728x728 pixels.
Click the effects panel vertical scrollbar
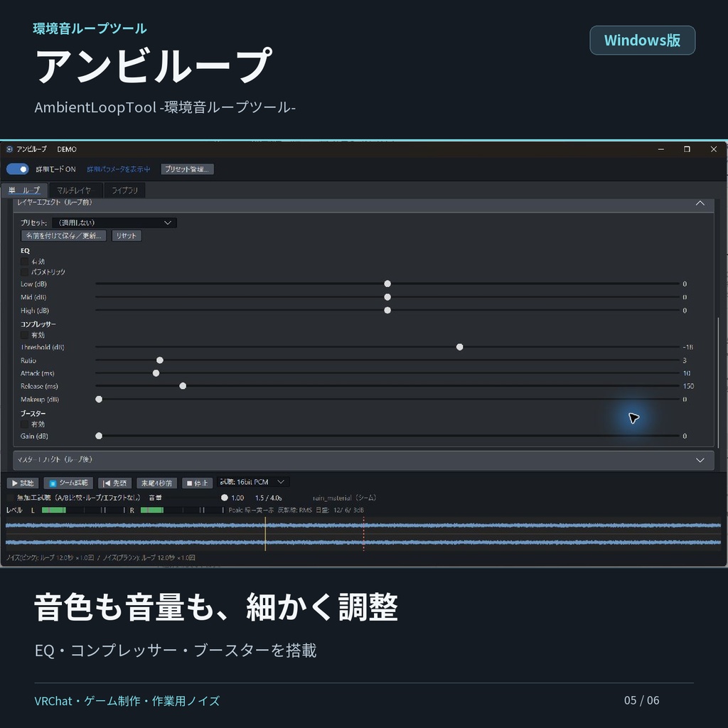tap(718, 382)
